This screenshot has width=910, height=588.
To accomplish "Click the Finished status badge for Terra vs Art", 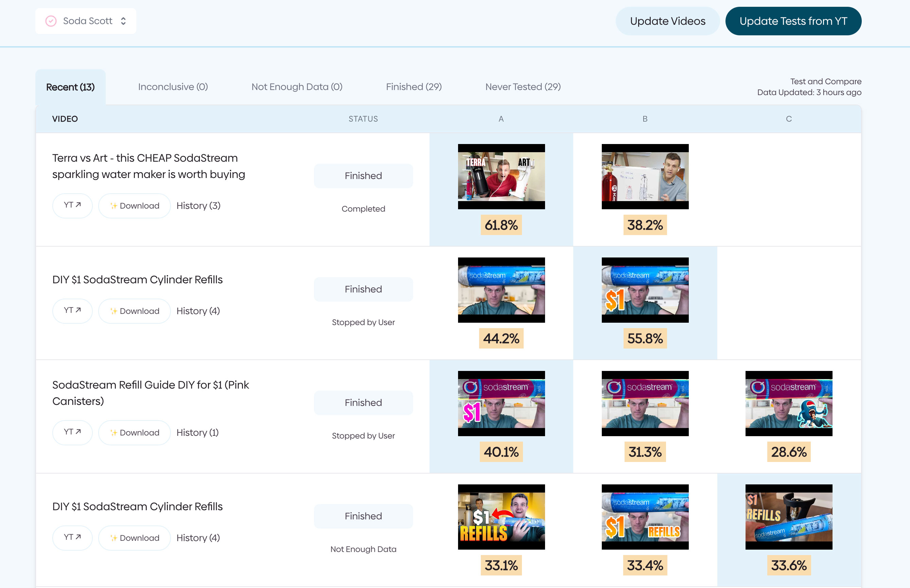I will [363, 176].
